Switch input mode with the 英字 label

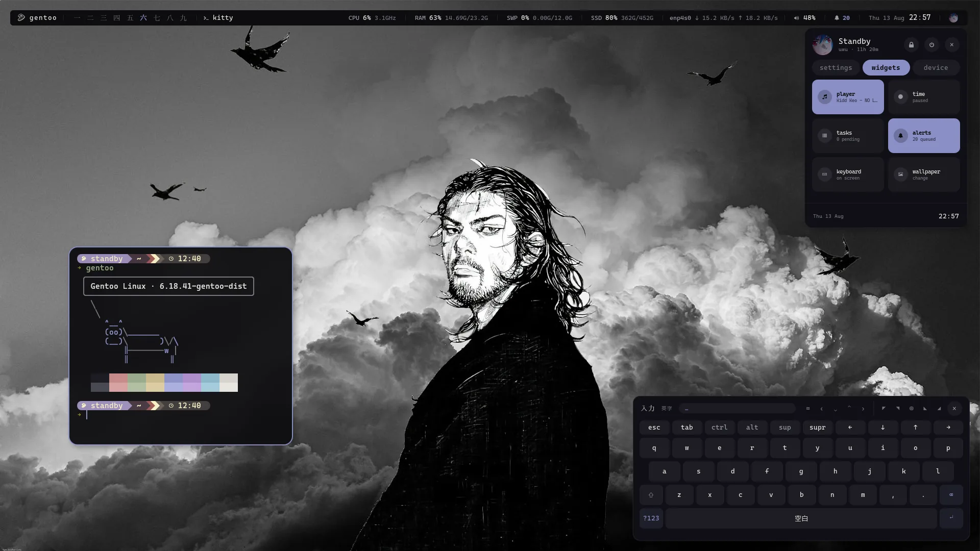(667, 409)
